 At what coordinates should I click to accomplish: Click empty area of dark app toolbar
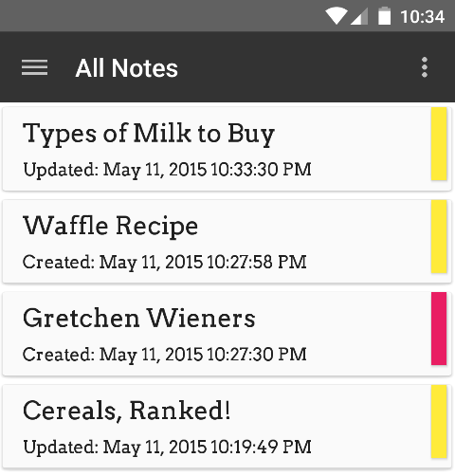pyautogui.click(x=297, y=67)
